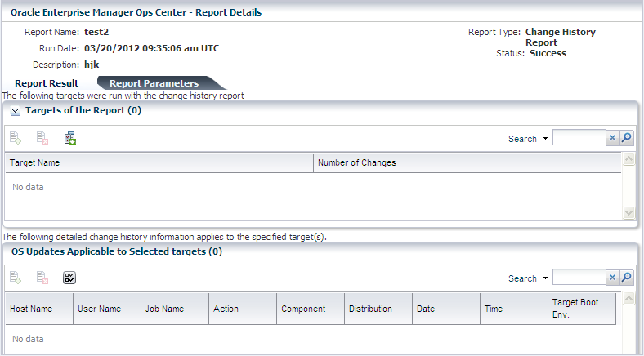This screenshot has width=644, height=356.
Task: Click Targets table scrollbar down arrow
Action: 628,213
